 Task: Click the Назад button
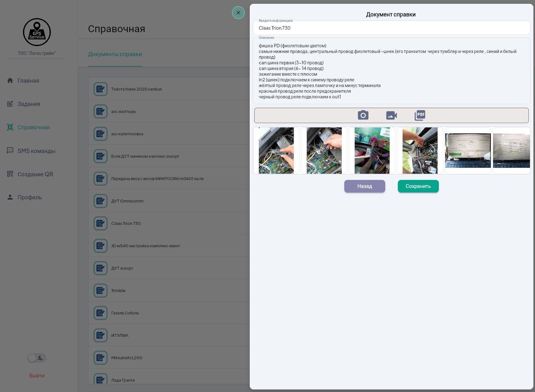tap(365, 186)
